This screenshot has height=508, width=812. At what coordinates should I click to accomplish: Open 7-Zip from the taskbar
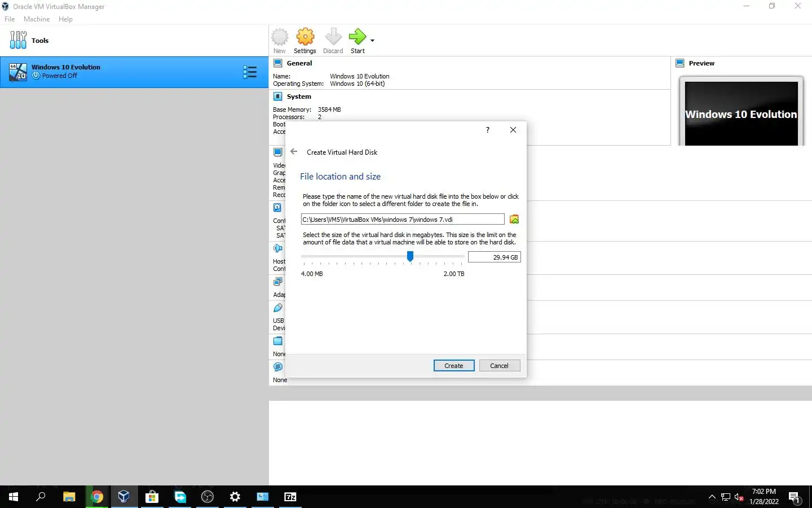(x=290, y=497)
